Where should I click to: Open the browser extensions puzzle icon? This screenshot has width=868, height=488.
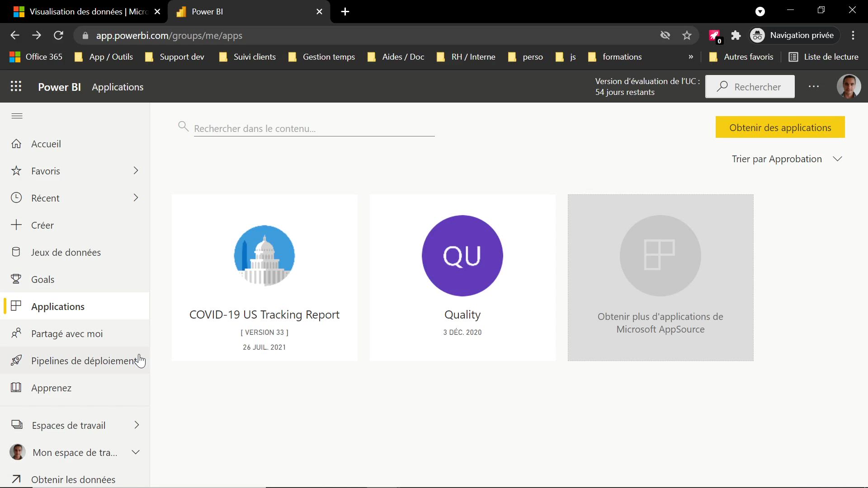tap(736, 35)
